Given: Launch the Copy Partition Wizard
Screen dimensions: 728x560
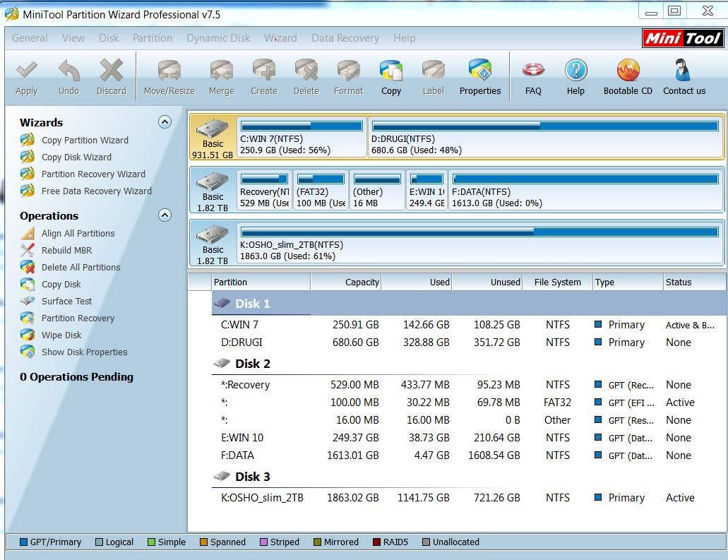Looking at the screenshot, I should [x=85, y=140].
